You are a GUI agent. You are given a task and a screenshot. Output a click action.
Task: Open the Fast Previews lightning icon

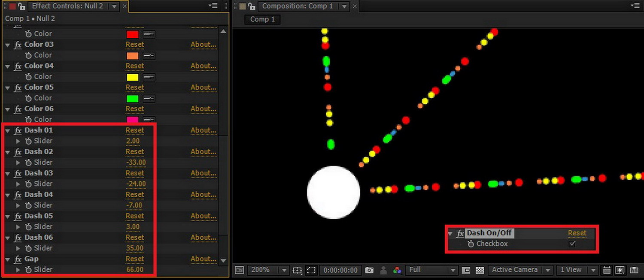click(x=620, y=270)
